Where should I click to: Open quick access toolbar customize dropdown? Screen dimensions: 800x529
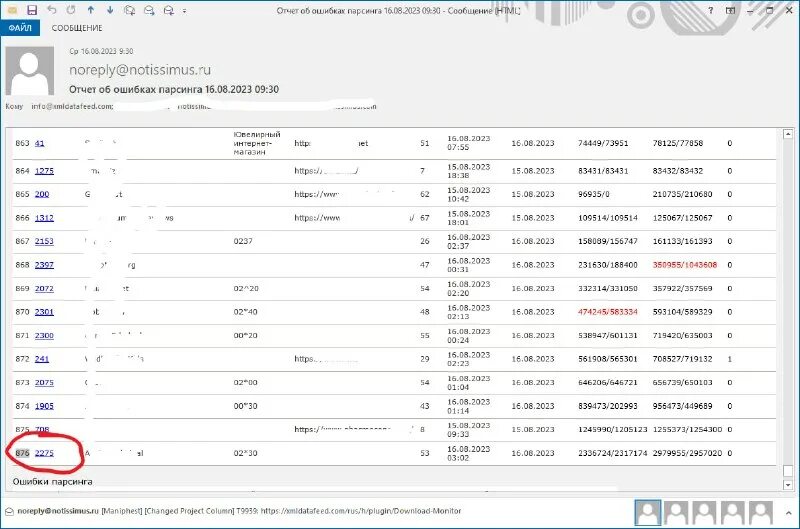[x=184, y=10]
